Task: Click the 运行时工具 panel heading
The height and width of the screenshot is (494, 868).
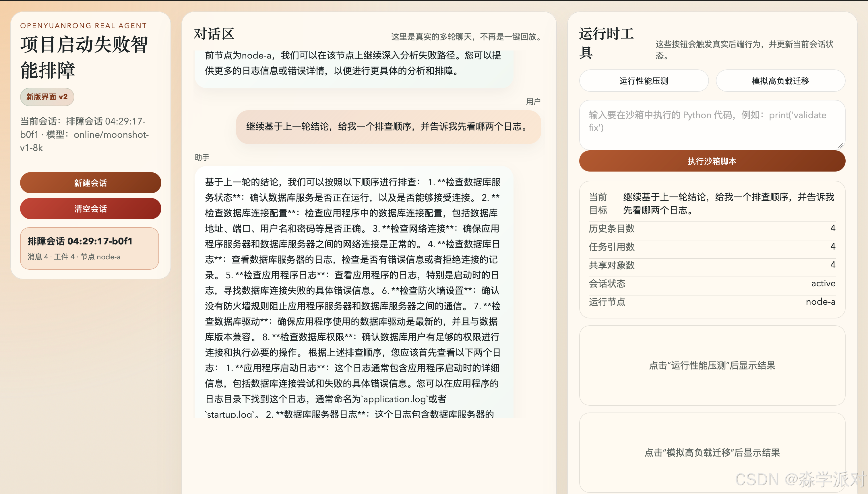Action: pos(606,43)
